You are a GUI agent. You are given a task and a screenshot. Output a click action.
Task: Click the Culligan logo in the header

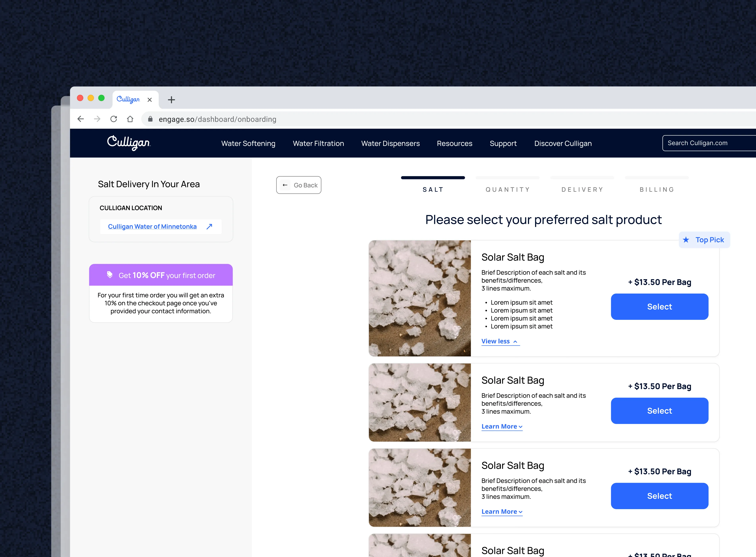[129, 143]
